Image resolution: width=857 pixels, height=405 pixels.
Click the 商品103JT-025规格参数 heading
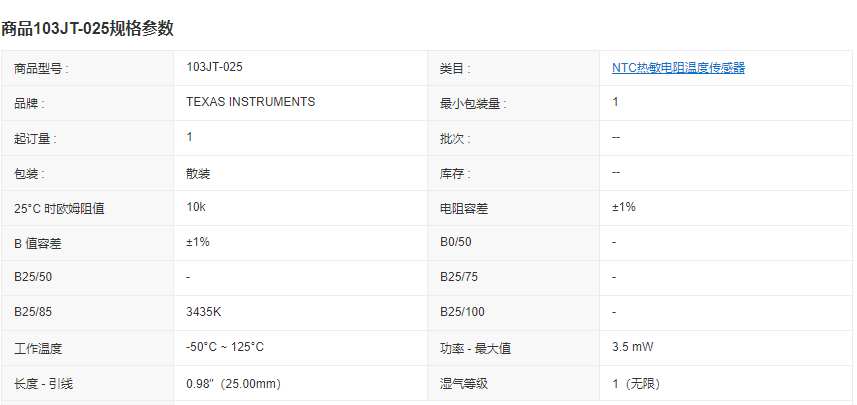[x=88, y=28]
